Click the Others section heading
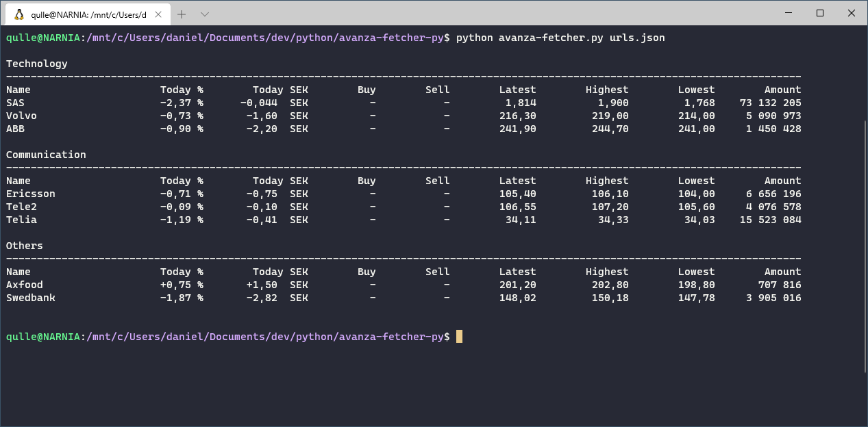 click(x=25, y=246)
